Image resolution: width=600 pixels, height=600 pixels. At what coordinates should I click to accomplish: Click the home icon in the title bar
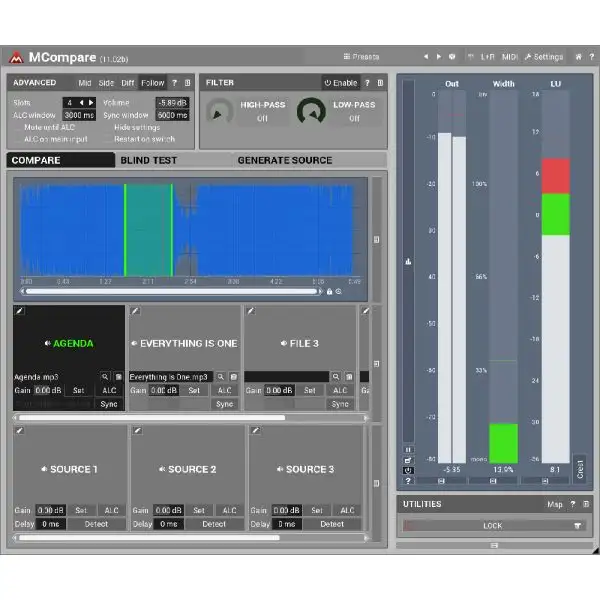pos(579,57)
